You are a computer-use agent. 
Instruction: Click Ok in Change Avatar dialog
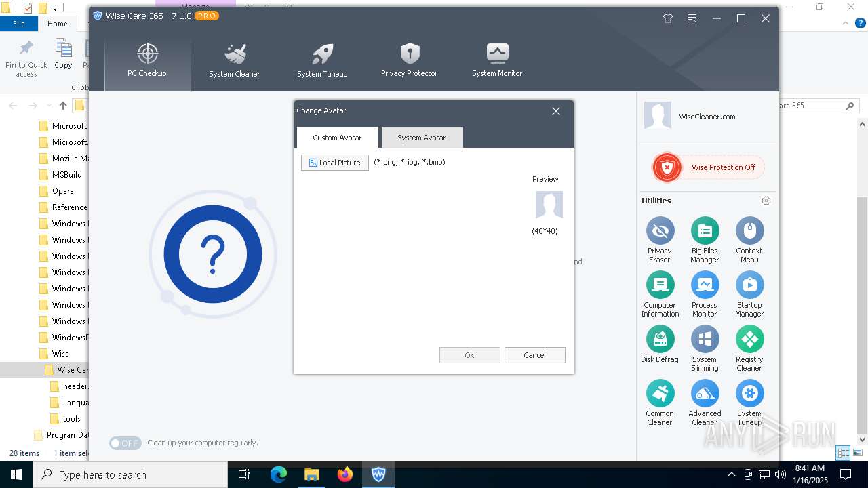tap(469, 355)
